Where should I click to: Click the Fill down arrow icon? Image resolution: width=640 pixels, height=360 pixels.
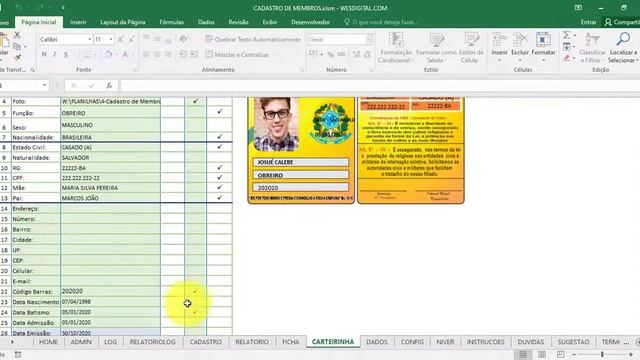[x=567, y=47]
